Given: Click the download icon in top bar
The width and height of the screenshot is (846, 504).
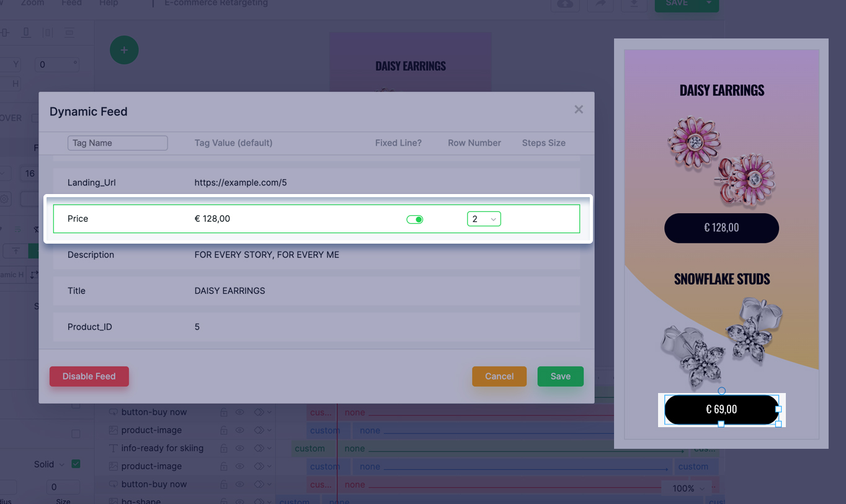Looking at the screenshot, I should coord(633,4).
